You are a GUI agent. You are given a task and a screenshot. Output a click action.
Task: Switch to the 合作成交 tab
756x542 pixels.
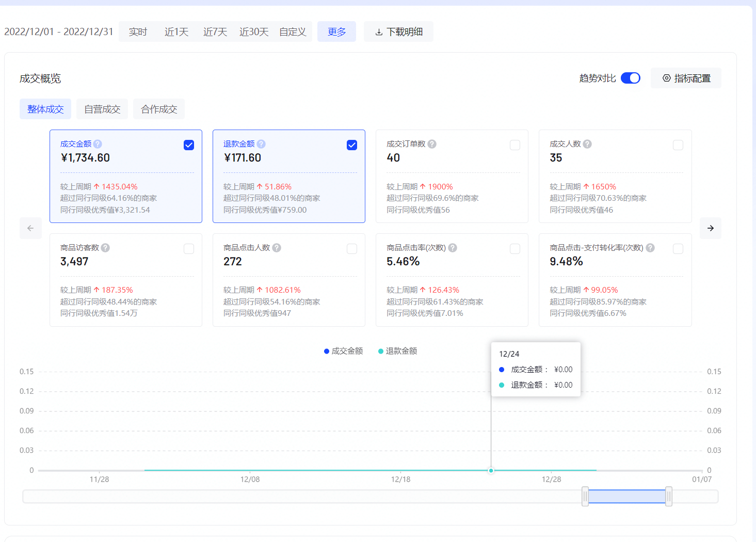point(159,109)
